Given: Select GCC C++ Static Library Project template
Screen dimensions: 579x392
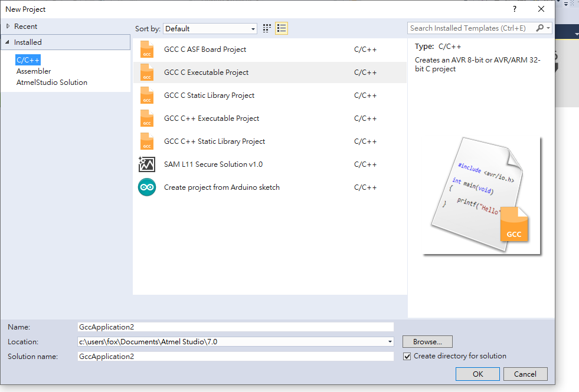Looking at the screenshot, I should pos(270,141).
